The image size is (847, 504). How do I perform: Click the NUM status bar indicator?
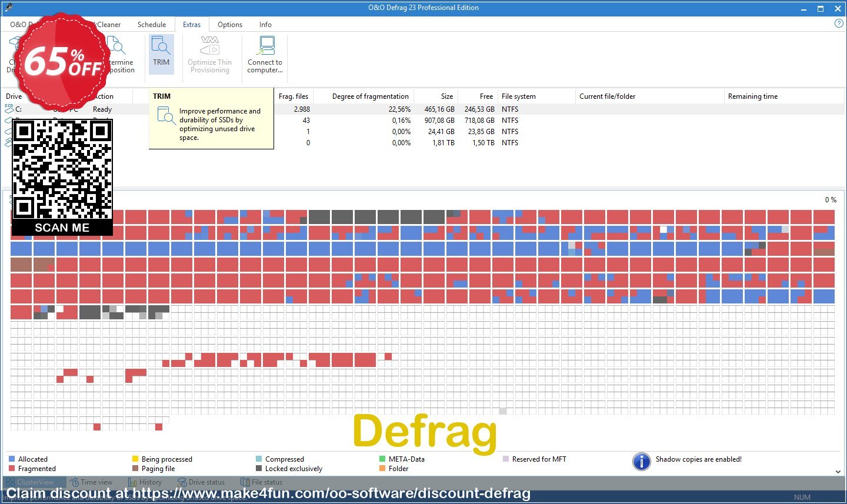[802, 498]
